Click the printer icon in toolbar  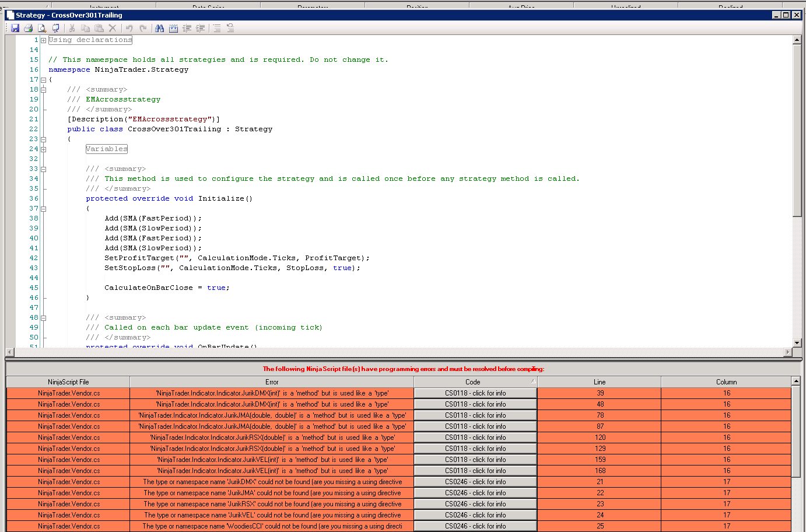tap(28, 28)
